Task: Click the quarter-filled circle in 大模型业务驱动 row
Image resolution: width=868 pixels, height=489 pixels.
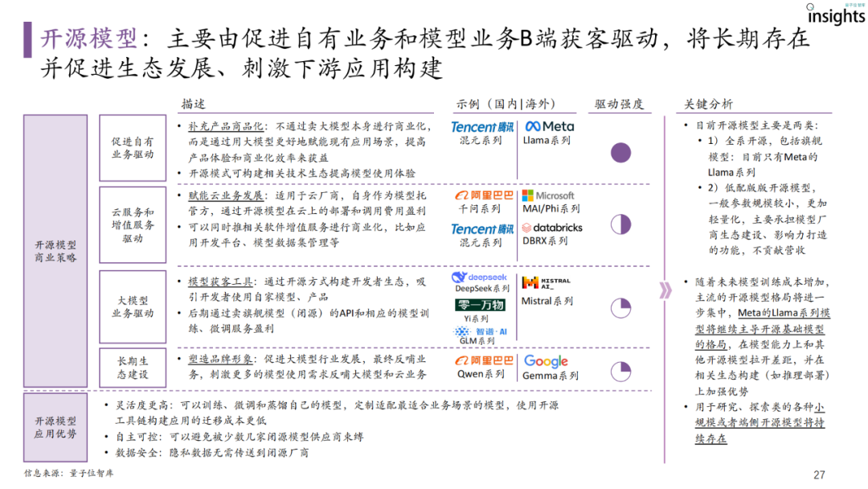Action: [x=620, y=308]
